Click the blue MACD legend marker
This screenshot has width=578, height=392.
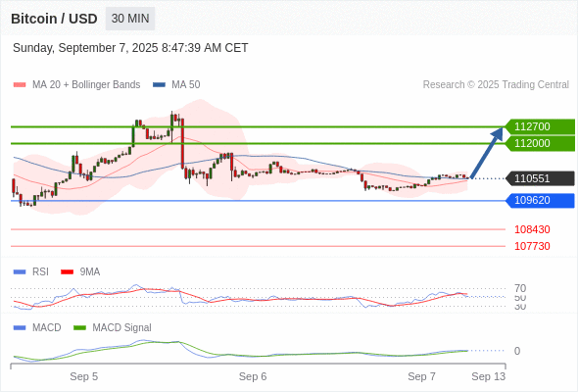point(20,328)
